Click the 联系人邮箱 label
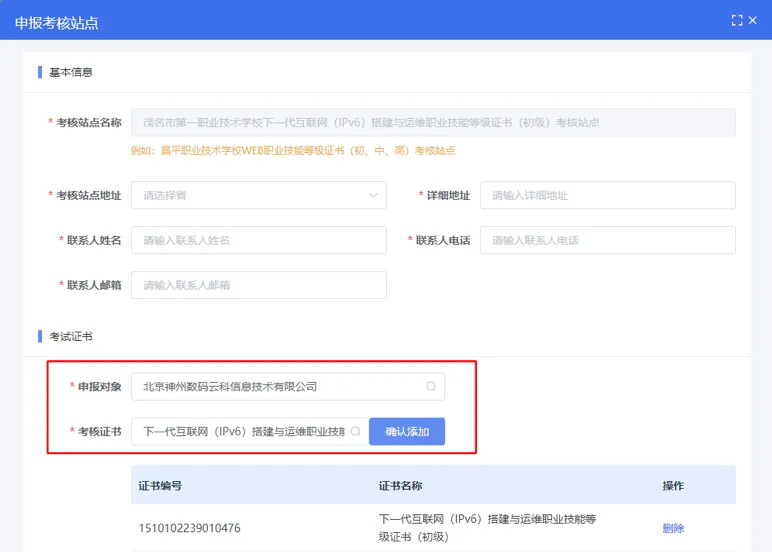This screenshot has height=552, width=772. pyautogui.click(x=94, y=285)
